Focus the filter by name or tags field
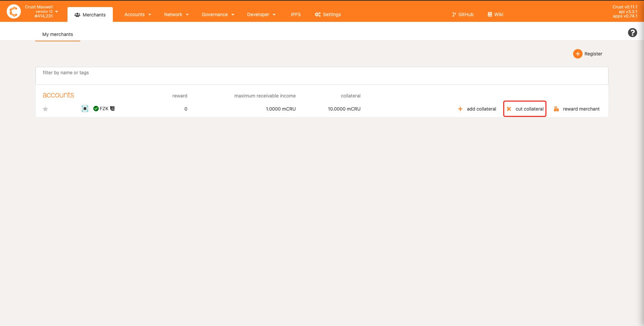This screenshot has width=644, height=326. (322, 76)
